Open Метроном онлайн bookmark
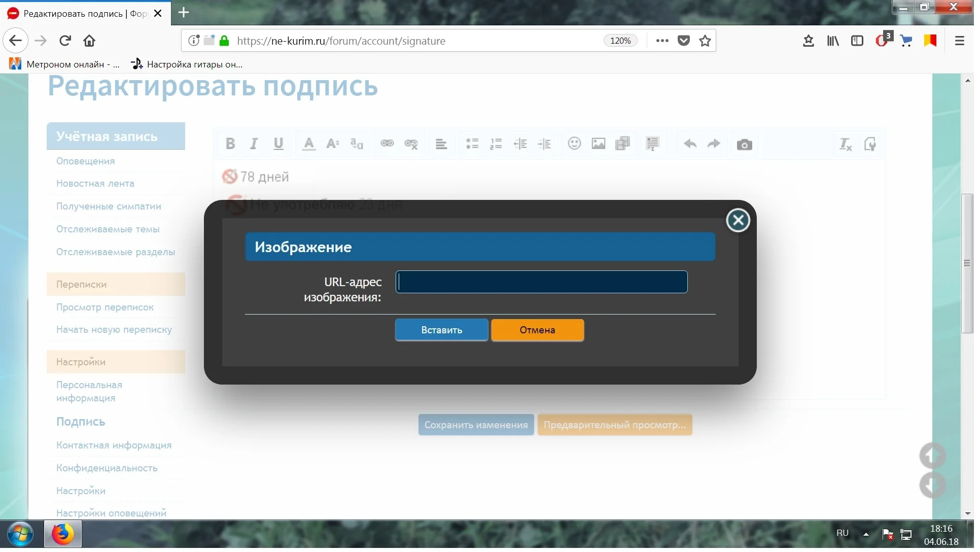The width and height of the screenshot is (980, 552). tap(65, 64)
